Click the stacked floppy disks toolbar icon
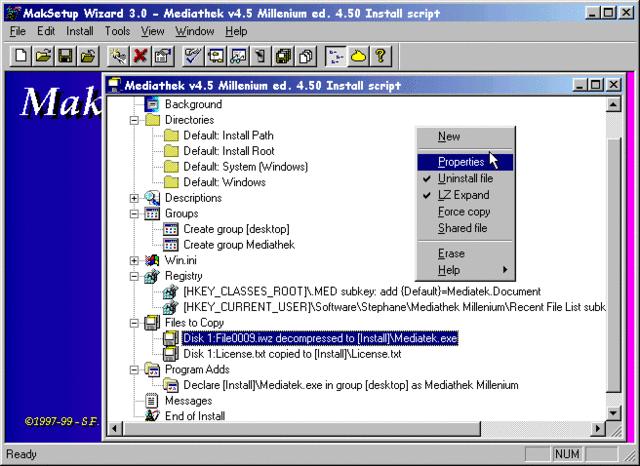640x466 pixels. point(283,55)
